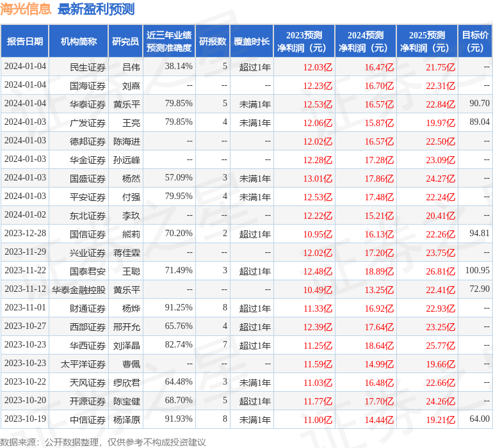493x448 pixels.
Task: Click the 数据来源 footer note
Action: (x=103, y=442)
